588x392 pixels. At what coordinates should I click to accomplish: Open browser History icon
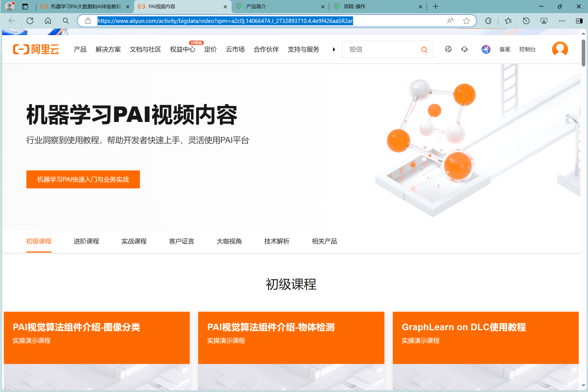pos(526,21)
